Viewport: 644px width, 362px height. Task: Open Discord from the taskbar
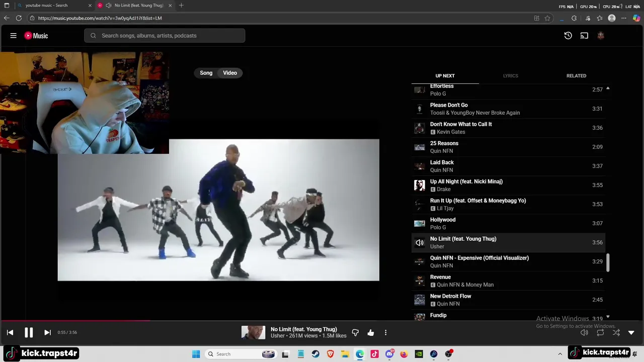[x=389, y=354]
